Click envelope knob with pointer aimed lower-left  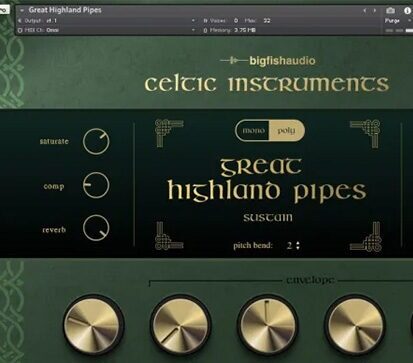180,326
